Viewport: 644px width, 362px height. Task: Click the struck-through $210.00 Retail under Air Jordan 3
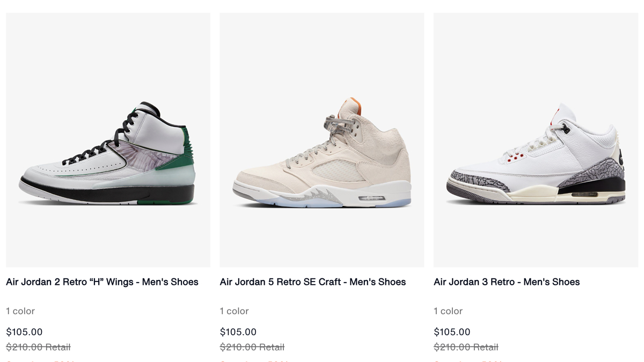pos(466,347)
